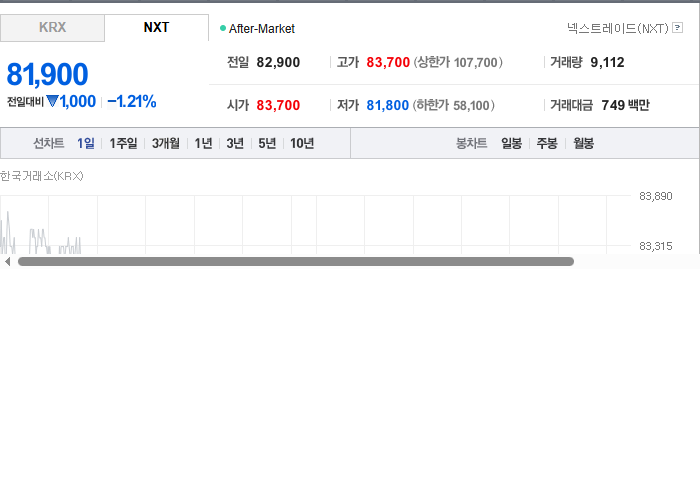
Task: Click the 하한가 58,100 text
Action: tap(454, 105)
